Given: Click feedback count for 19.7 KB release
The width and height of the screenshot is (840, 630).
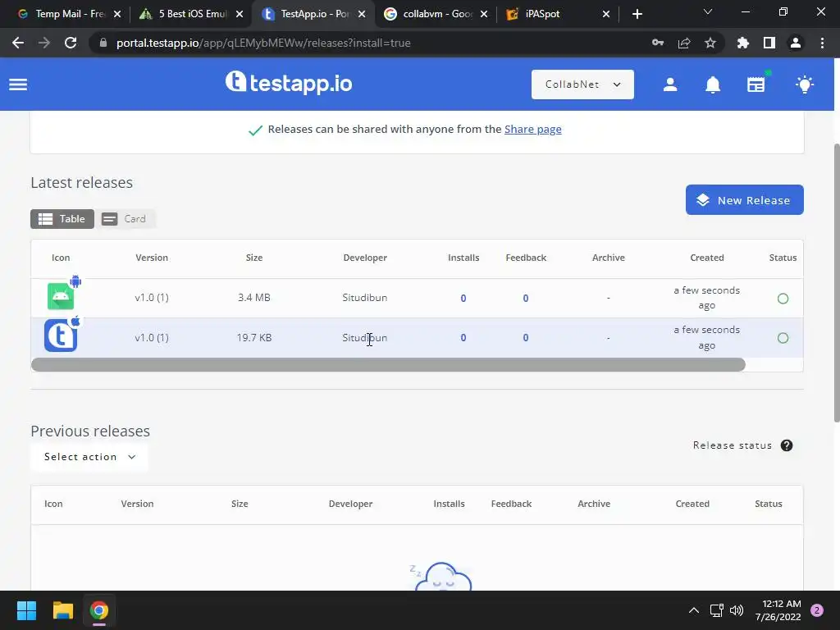Looking at the screenshot, I should click(526, 338).
